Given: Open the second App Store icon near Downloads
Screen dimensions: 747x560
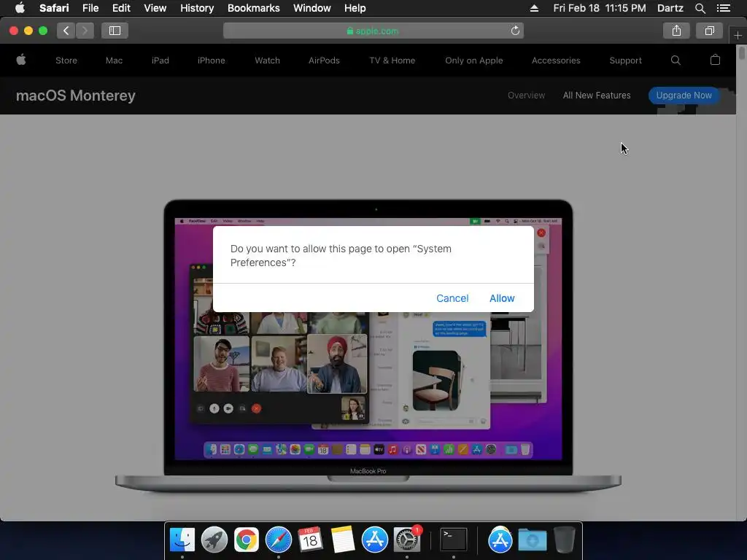Looking at the screenshot, I should [500, 540].
